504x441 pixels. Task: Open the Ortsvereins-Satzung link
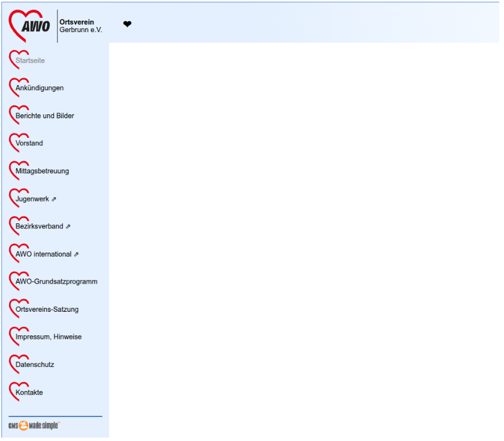pyautogui.click(x=47, y=310)
